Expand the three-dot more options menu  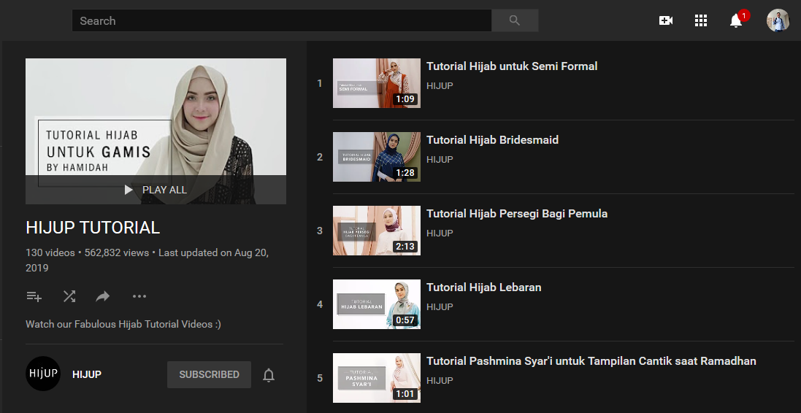pos(139,296)
